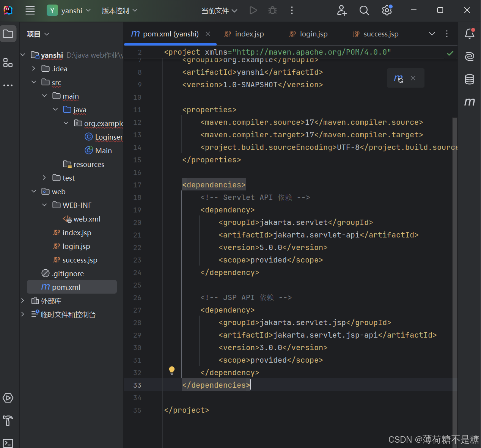Open the 当前文件 run configuration dropdown
The image size is (481, 448).
tap(219, 11)
